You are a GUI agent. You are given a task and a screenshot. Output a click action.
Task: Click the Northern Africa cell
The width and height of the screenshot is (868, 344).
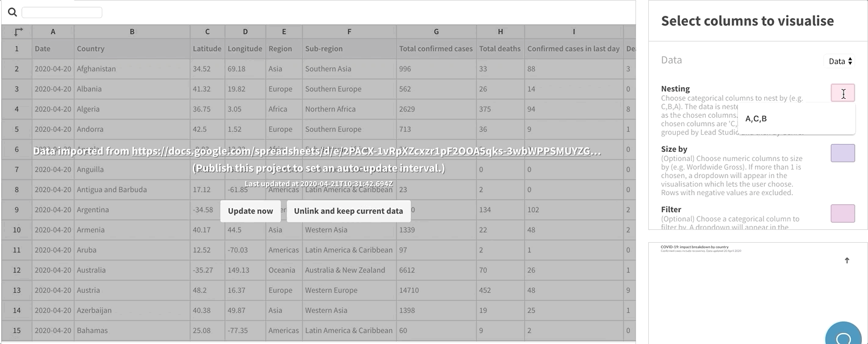(350, 109)
